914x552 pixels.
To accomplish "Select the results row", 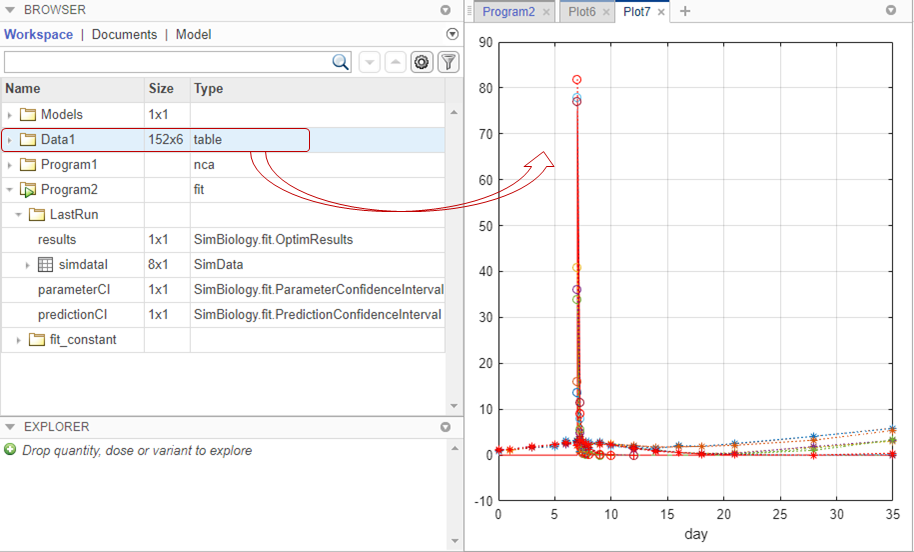I will (x=223, y=240).
